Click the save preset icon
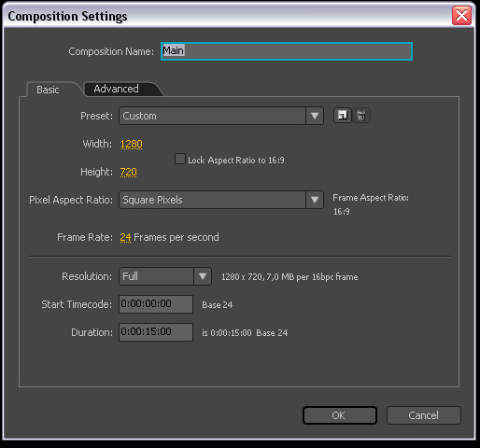Image resolution: width=480 pixels, height=448 pixels. point(343,116)
